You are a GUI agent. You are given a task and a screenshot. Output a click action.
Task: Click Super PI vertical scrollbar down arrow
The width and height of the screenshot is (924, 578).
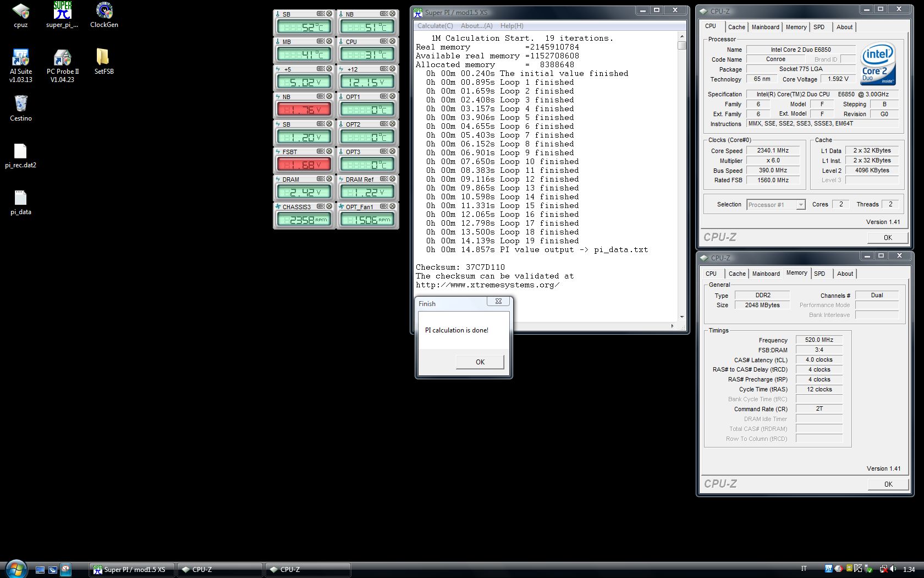(682, 317)
